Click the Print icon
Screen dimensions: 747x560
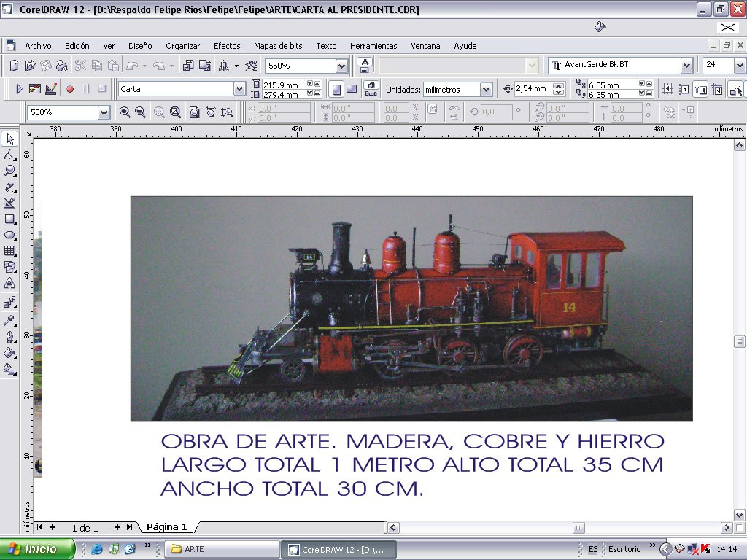62,65
